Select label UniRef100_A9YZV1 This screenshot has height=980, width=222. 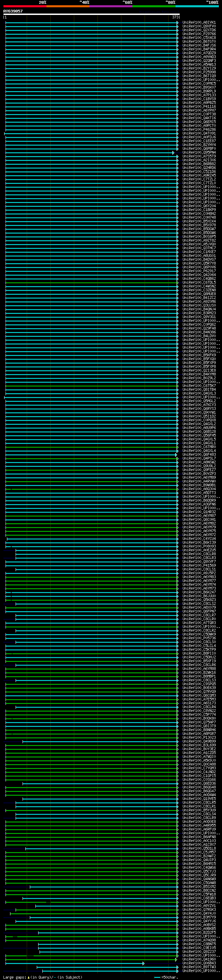pyautogui.click(x=199, y=906)
